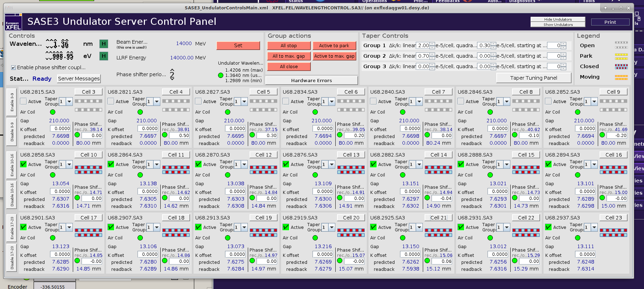Click the Air Coil green LED in Cell 3
Image resolution: width=644 pixels, height=289 pixels.
pyautogui.click(x=52, y=112)
